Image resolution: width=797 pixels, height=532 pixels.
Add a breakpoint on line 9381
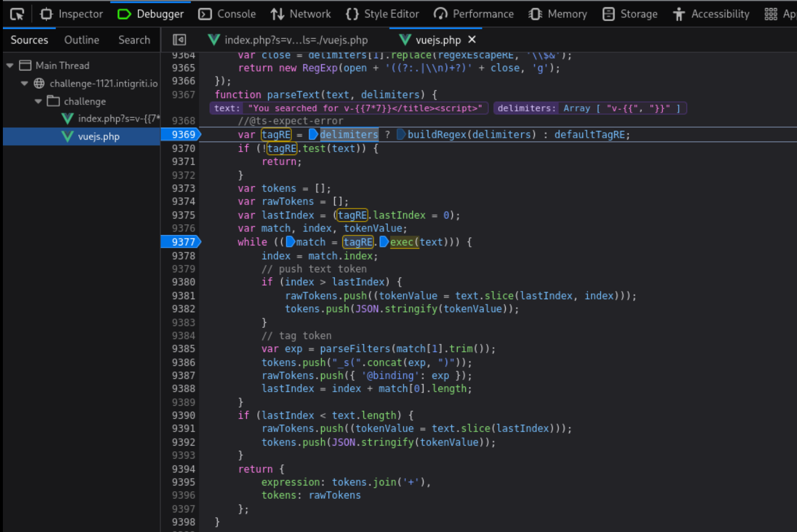point(183,296)
